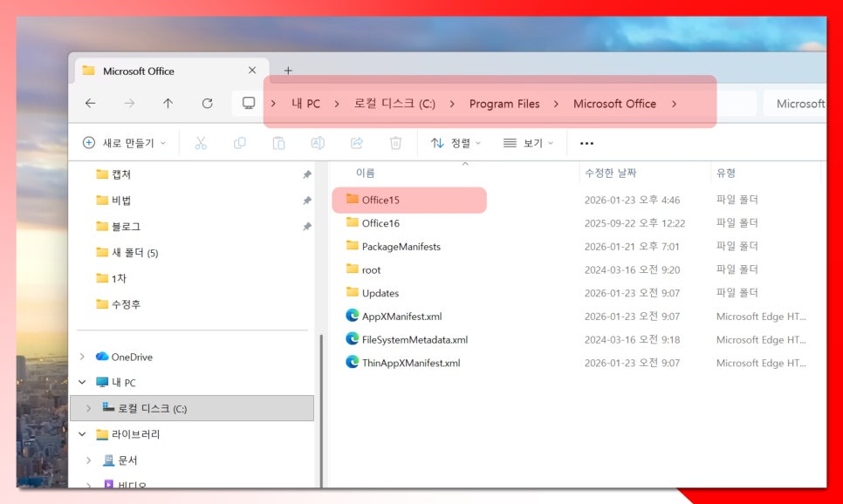Click 로컬 디스크 (C:) in breadcrumb

point(394,104)
